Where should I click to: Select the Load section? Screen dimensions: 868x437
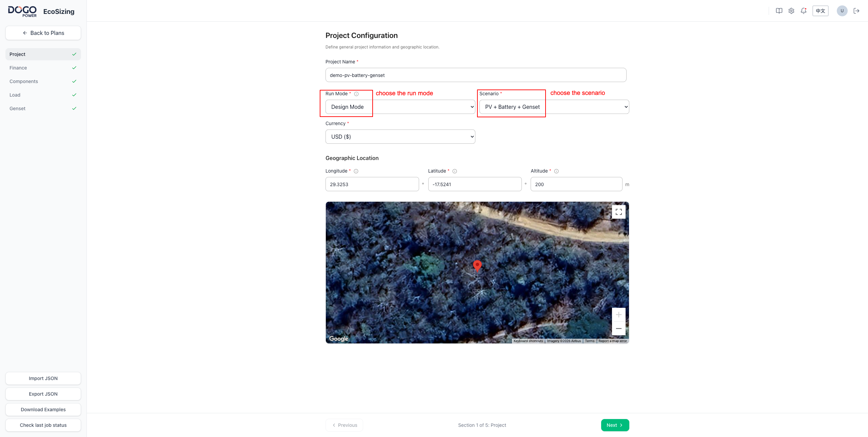coord(43,95)
